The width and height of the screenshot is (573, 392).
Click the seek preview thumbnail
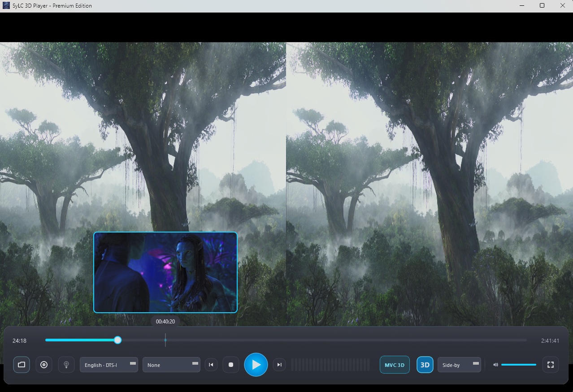pyautogui.click(x=165, y=272)
